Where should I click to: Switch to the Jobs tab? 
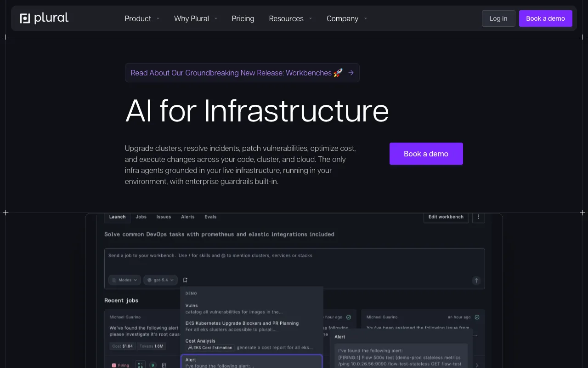tap(141, 217)
